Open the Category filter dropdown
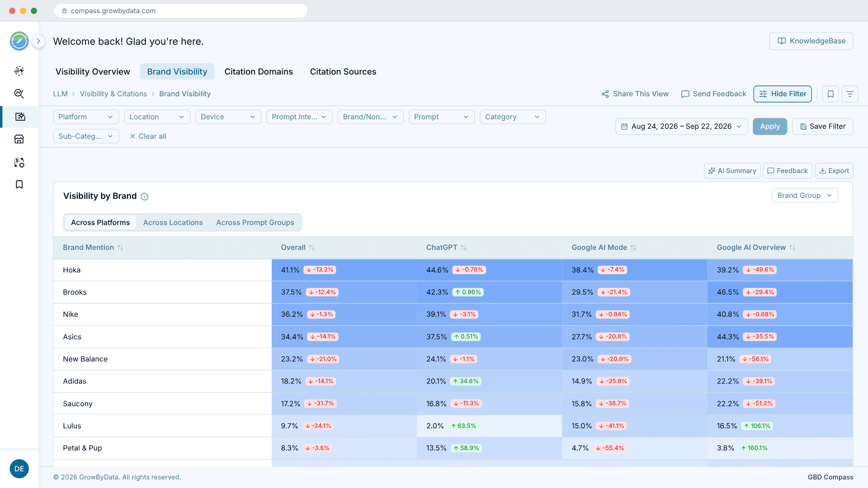 [x=513, y=117]
